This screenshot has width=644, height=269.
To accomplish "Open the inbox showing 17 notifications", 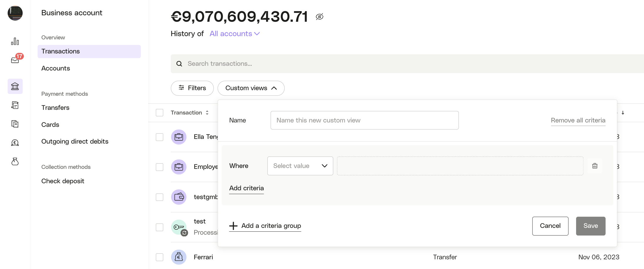I will point(15,60).
